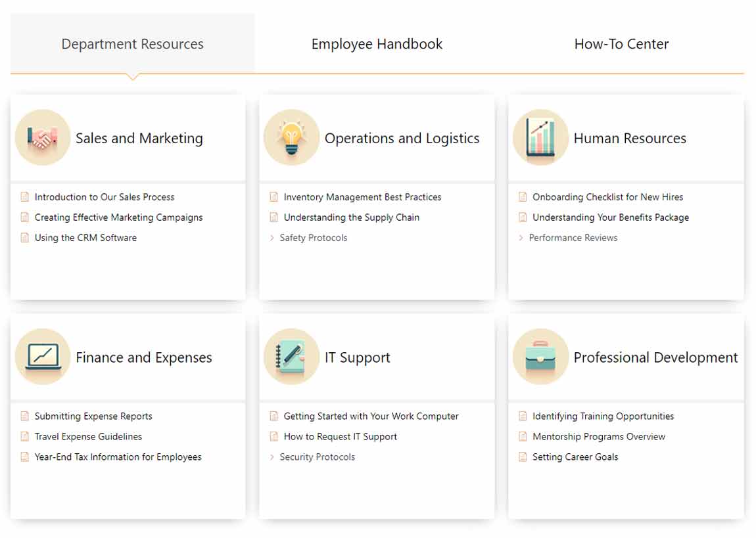Open the How-To Center tab

pos(621,44)
